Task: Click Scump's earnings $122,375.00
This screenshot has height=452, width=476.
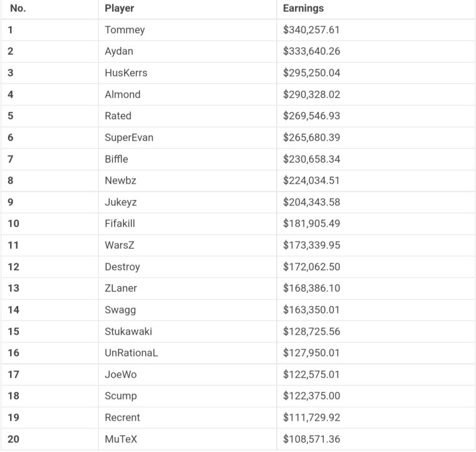Action: (x=311, y=396)
